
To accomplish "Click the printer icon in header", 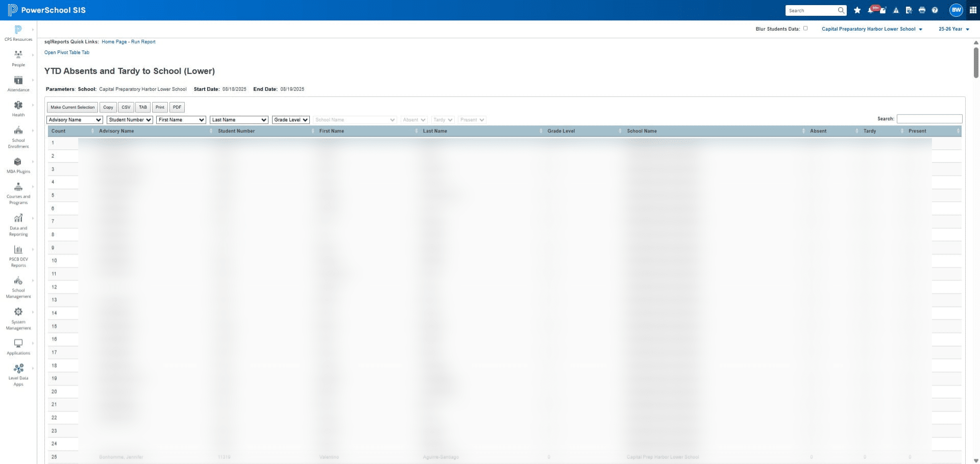I will [x=922, y=10].
